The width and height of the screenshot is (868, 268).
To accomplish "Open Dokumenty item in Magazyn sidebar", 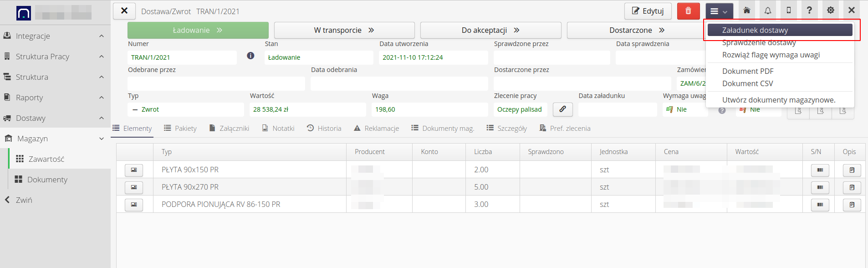I will coord(47,180).
